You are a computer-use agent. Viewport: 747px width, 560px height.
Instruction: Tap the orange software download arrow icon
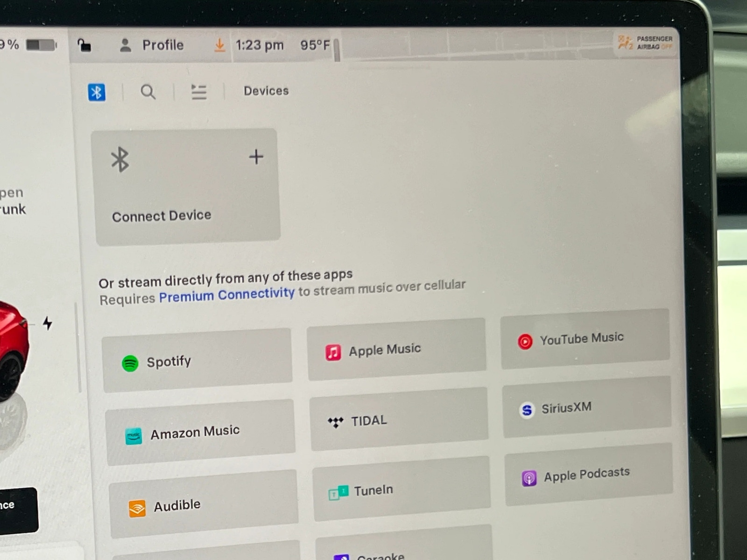click(219, 45)
